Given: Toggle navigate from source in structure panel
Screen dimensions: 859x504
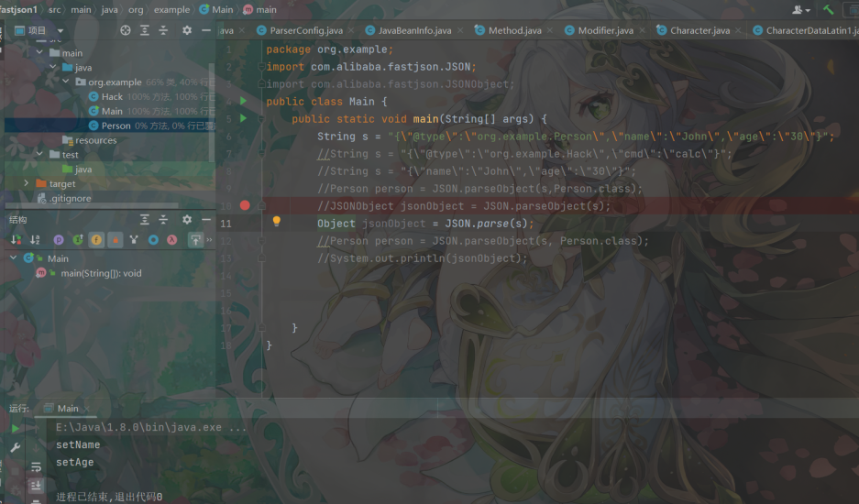Looking at the screenshot, I should tap(195, 240).
